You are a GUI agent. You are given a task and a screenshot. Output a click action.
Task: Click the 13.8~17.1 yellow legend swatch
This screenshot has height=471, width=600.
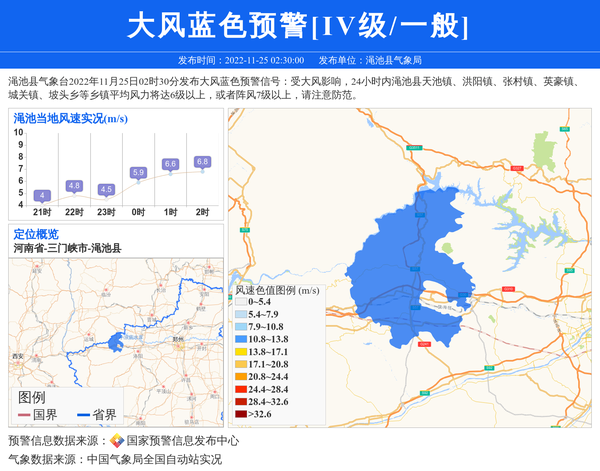point(240,352)
